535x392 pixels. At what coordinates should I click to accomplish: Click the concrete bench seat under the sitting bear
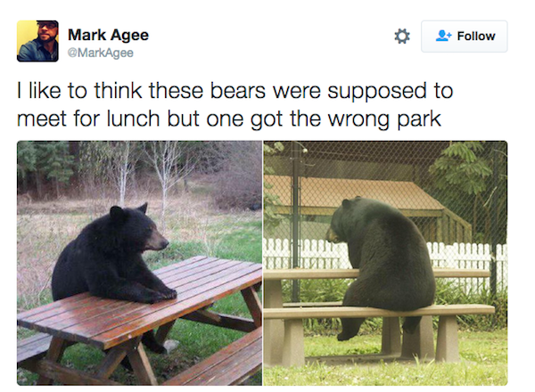pos(379,311)
